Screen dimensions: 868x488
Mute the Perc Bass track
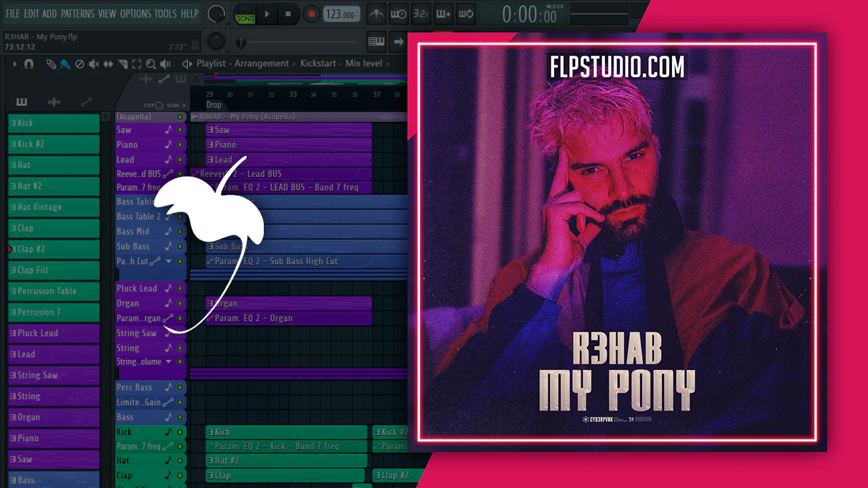[180, 388]
